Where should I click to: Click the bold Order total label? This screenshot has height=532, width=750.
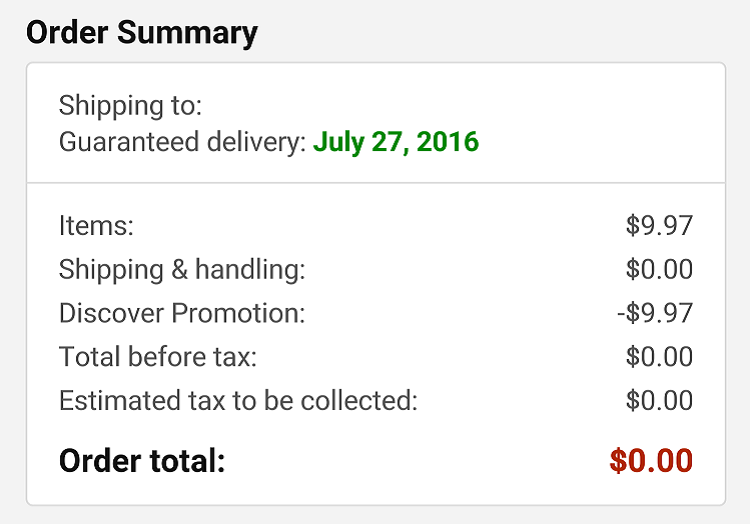click(x=142, y=461)
